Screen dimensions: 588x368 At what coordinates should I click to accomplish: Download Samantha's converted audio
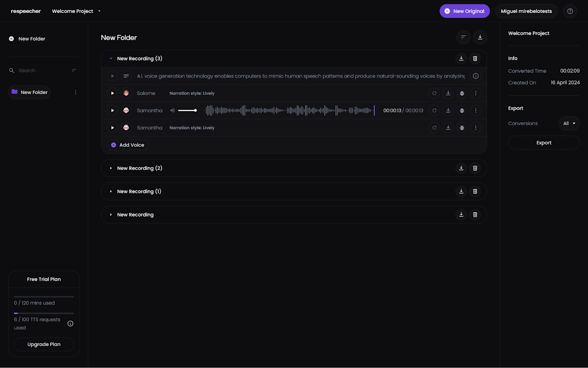(448, 110)
